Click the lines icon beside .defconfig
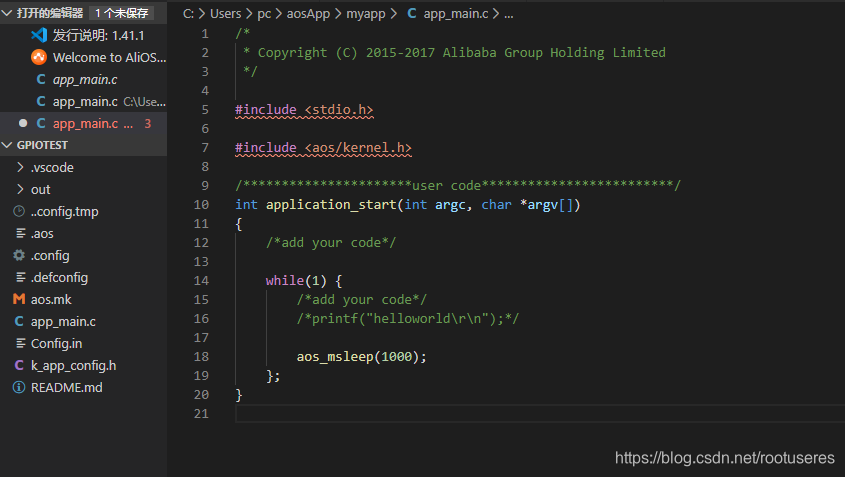The image size is (845, 477). (x=20, y=277)
